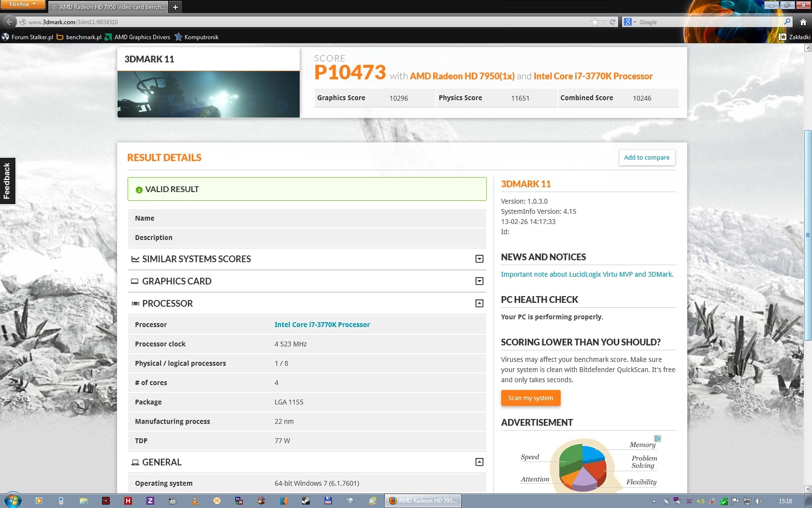Click the Similar Systems Scores chart icon
The image size is (812, 508).
(x=135, y=259)
